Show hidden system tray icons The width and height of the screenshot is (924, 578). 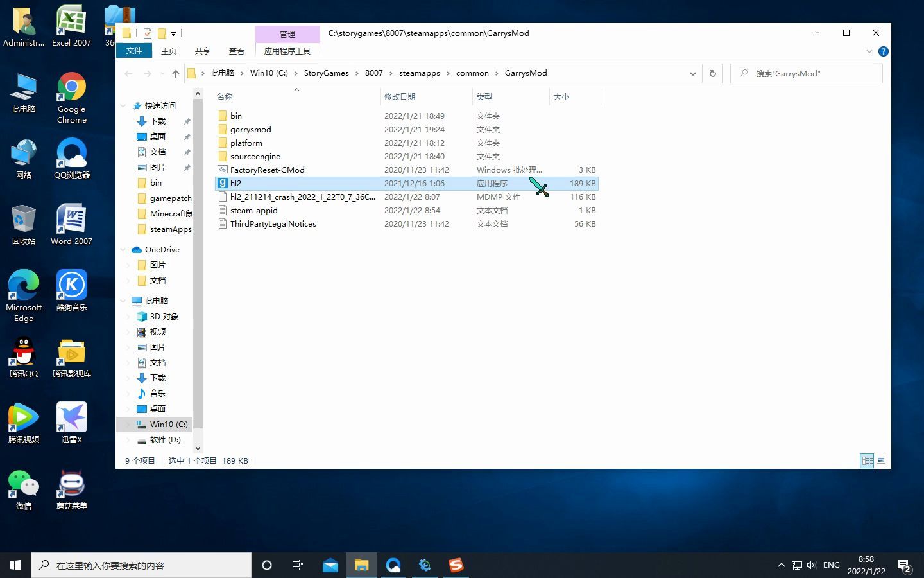pyautogui.click(x=781, y=565)
